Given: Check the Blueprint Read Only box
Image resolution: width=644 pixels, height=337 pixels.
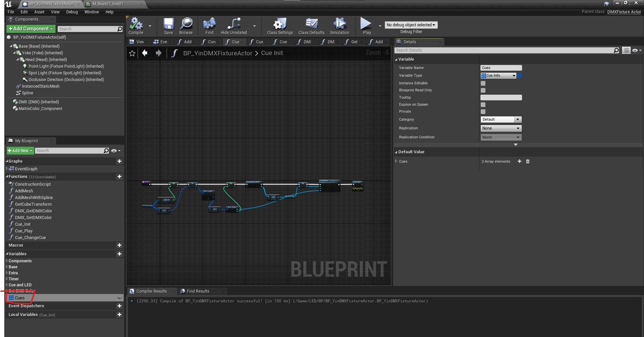Looking at the screenshot, I should click(483, 90).
